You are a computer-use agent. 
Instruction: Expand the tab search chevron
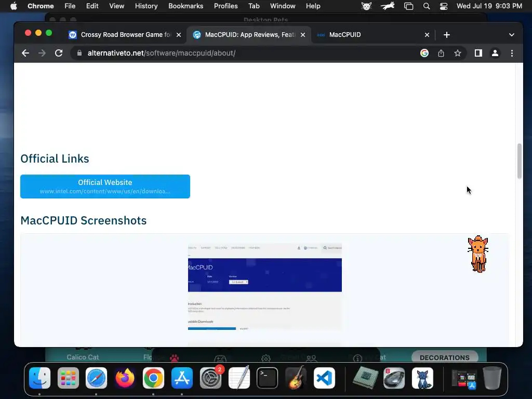(x=512, y=35)
